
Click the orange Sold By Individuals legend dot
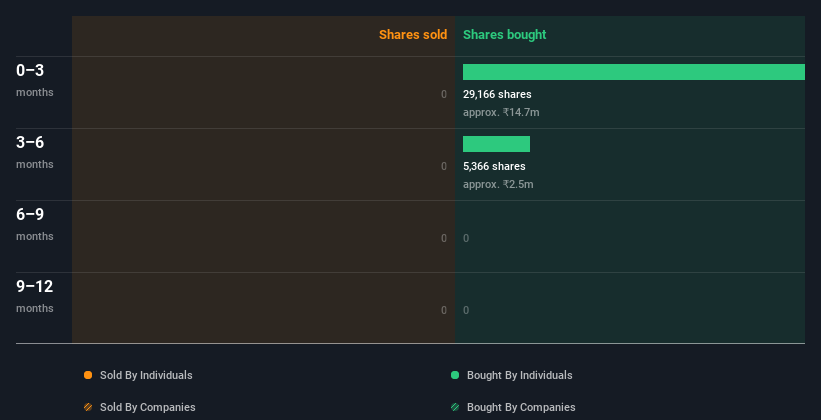88,375
